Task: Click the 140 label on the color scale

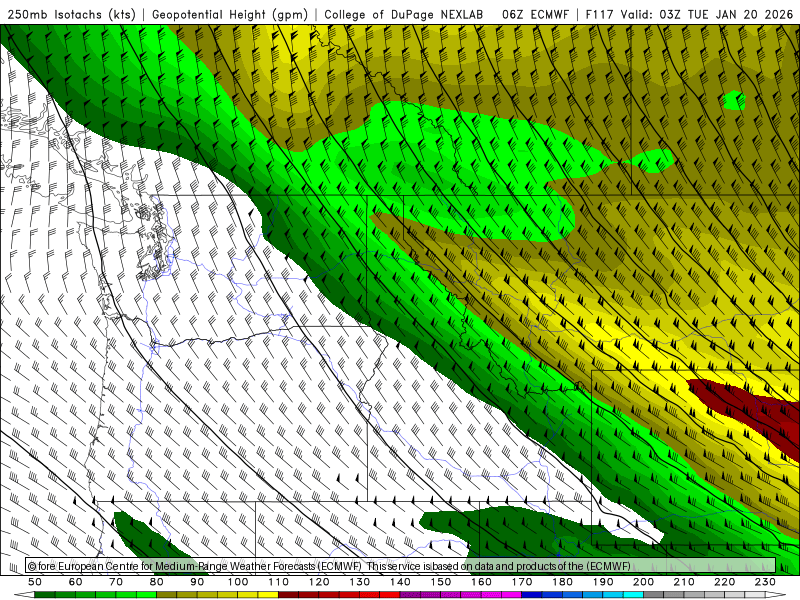Action: [400, 582]
